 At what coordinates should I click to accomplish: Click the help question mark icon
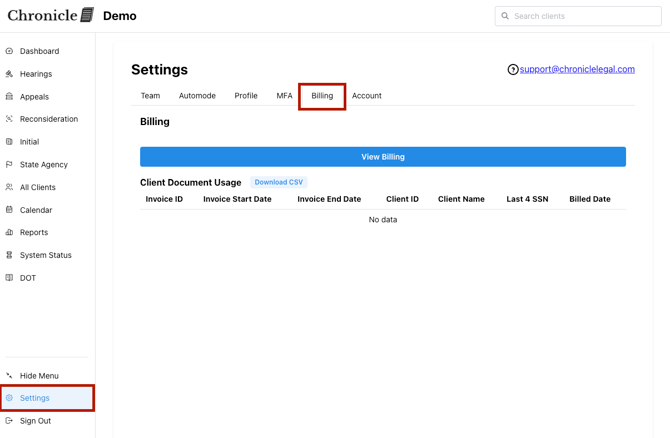tap(513, 70)
